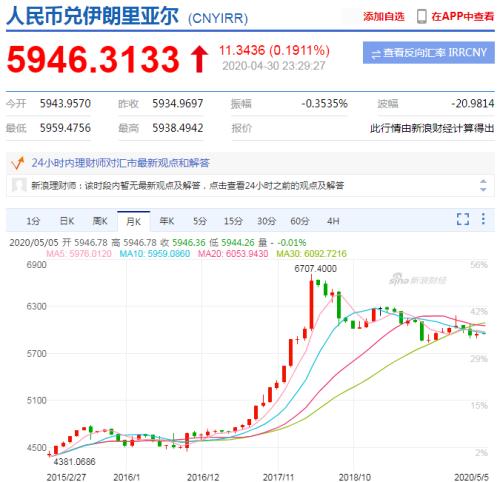
Task: Show the 15分 interval chart
Action: pyautogui.click(x=233, y=221)
